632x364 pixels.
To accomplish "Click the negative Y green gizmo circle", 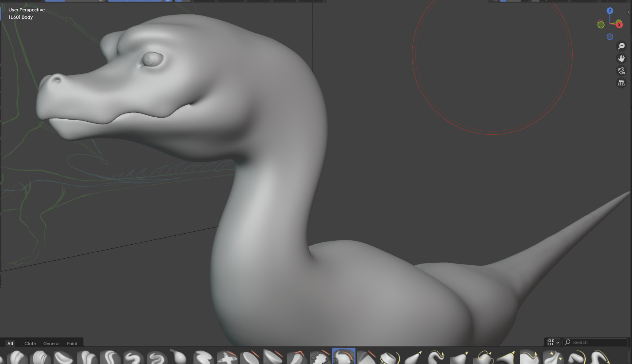I will tap(601, 25).
